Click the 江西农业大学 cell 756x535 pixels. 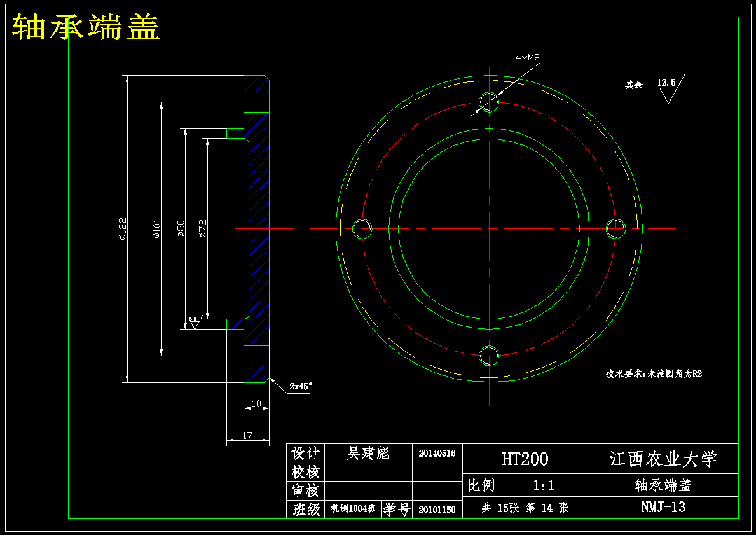pos(663,459)
